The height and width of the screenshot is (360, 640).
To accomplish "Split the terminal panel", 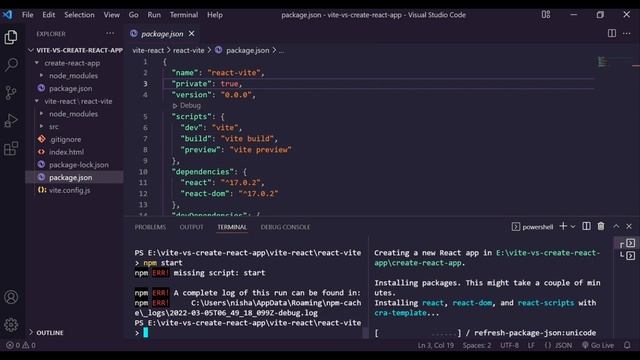I will 586,226.
